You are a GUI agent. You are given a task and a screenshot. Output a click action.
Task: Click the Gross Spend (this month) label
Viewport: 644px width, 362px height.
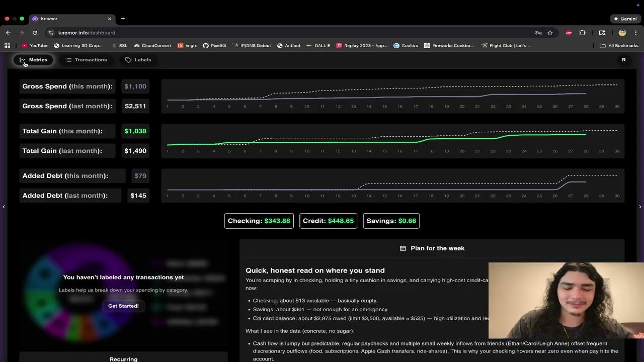click(x=67, y=86)
